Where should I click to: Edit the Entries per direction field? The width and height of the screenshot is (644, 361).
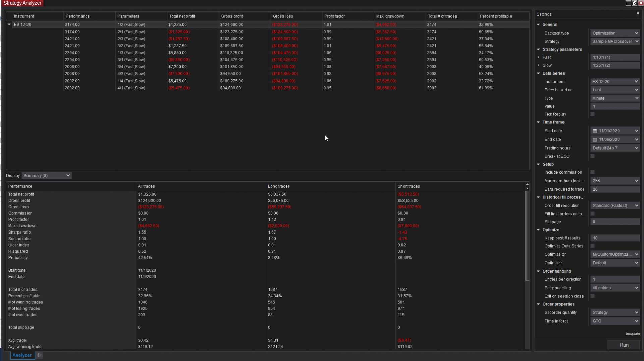pyautogui.click(x=615, y=279)
